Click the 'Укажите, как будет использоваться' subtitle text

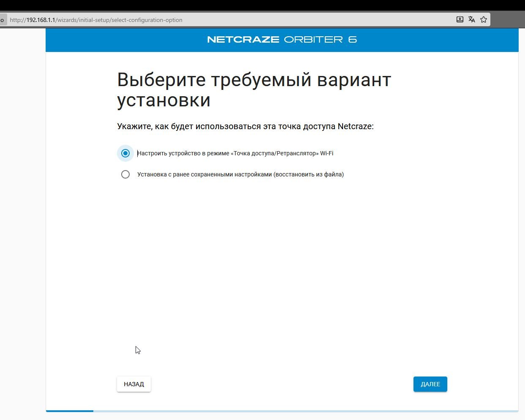(x=245, y=126)
